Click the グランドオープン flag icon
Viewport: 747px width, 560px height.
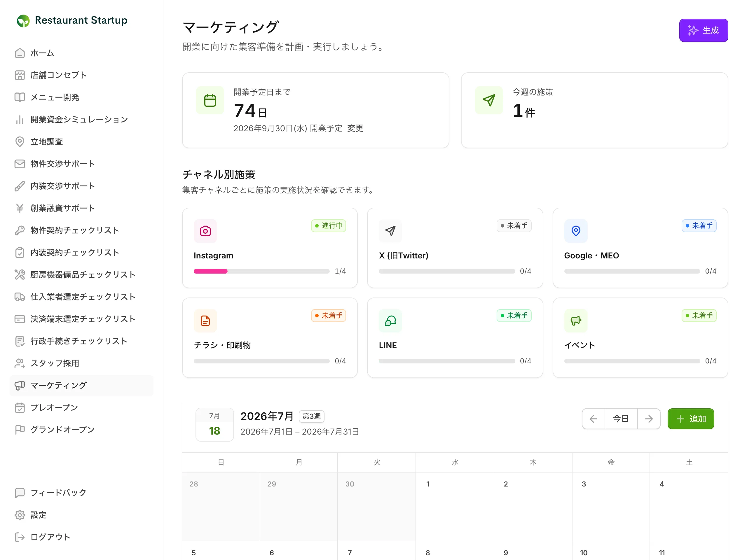point(20,430)
